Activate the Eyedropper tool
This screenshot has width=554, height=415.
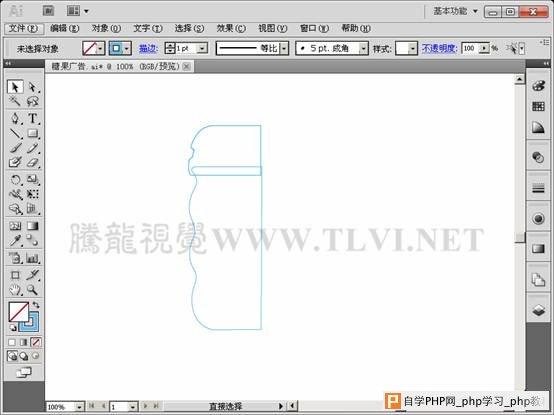point(15,241)
